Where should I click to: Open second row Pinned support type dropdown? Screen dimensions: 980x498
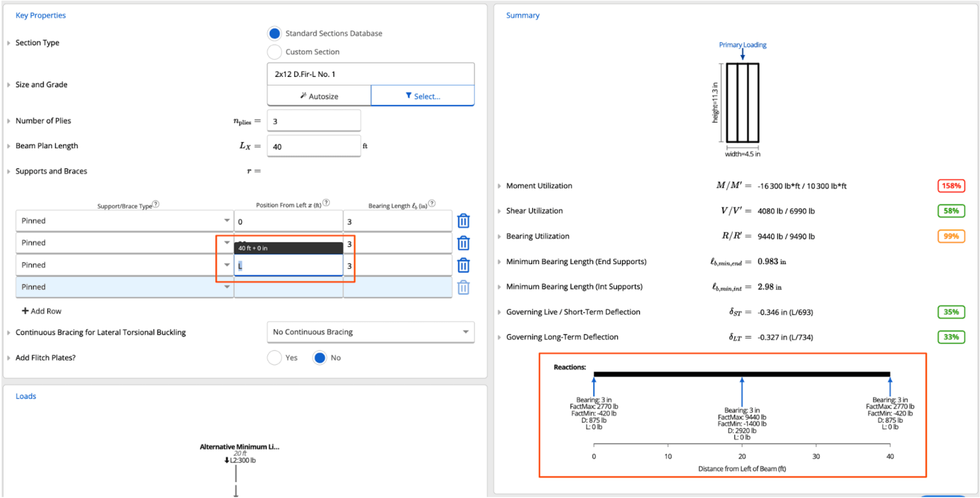[124, 243]
